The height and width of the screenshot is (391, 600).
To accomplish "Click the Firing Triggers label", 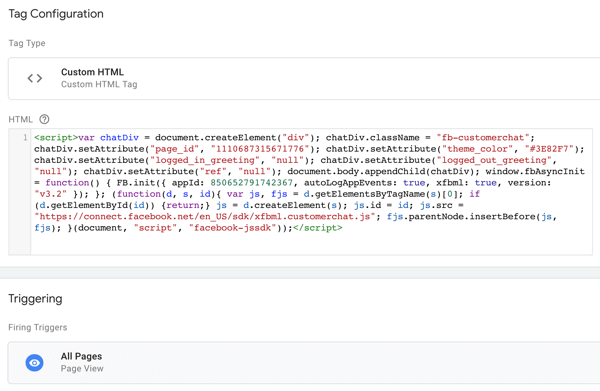I will pos(38,327).
